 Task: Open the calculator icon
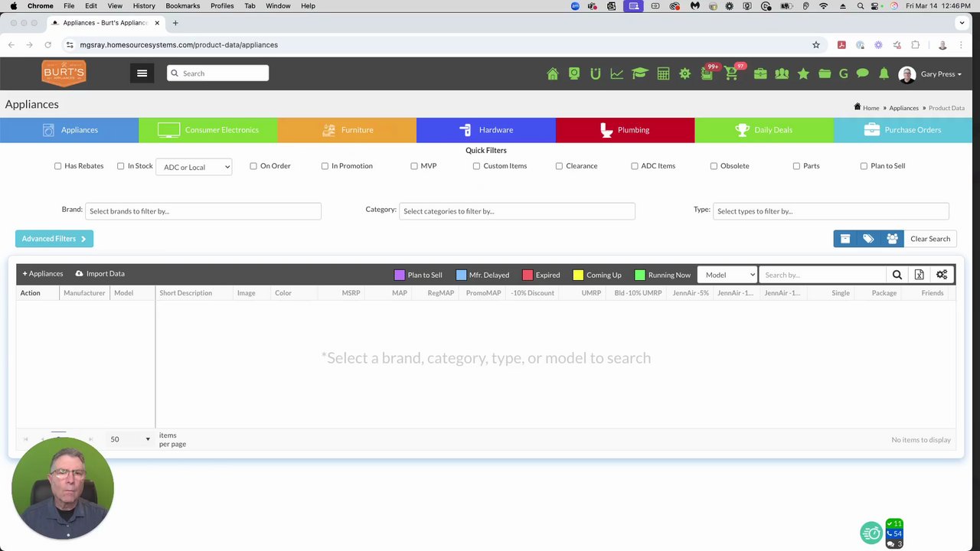[663, 73]
